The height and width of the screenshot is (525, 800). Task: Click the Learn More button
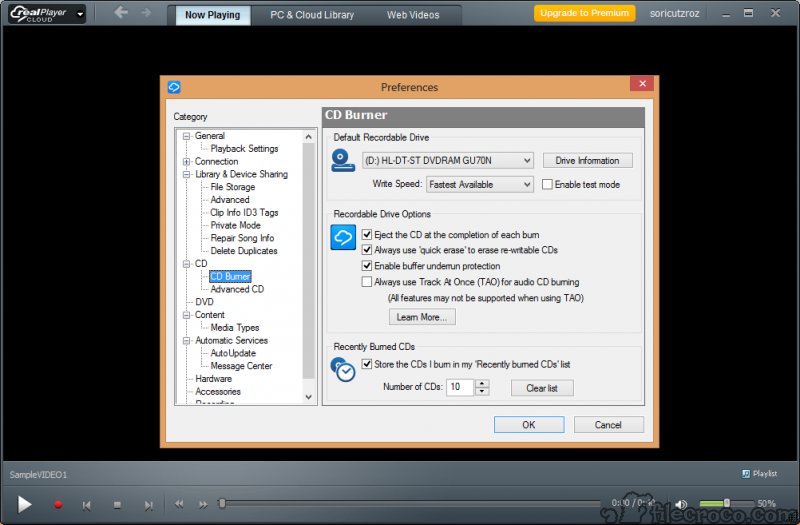(x=422, y=317)
